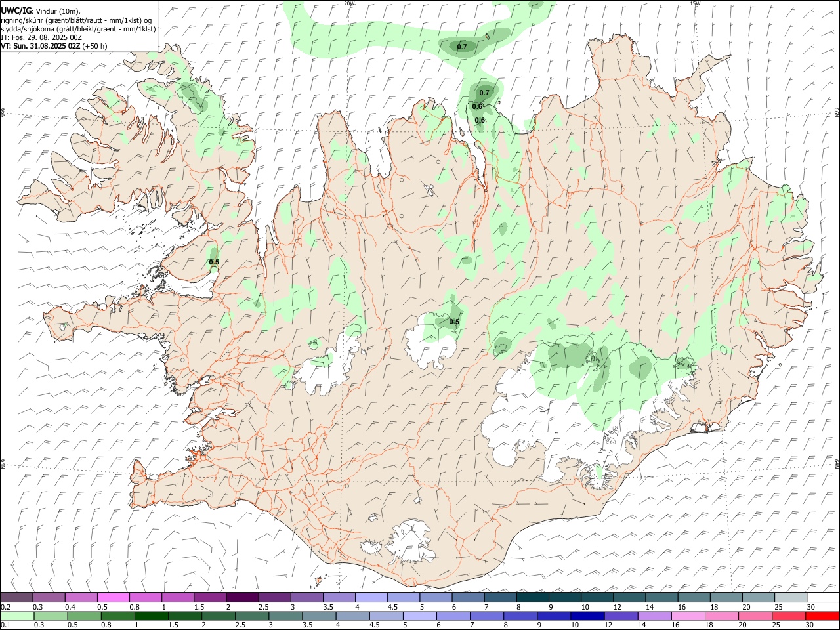
Task: Click the lower 0.6 precipitation value label
Action: point(480,120)
